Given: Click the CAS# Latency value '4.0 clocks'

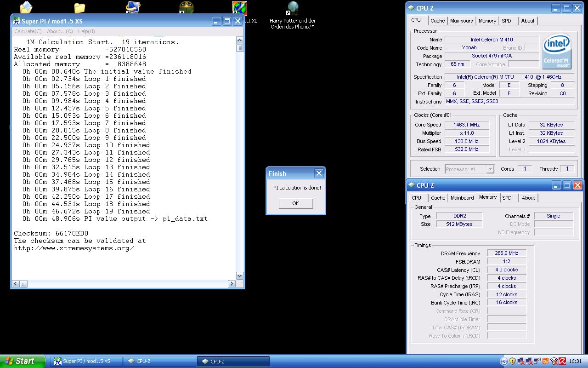Looking at the screenshot, I should point(507,270).
